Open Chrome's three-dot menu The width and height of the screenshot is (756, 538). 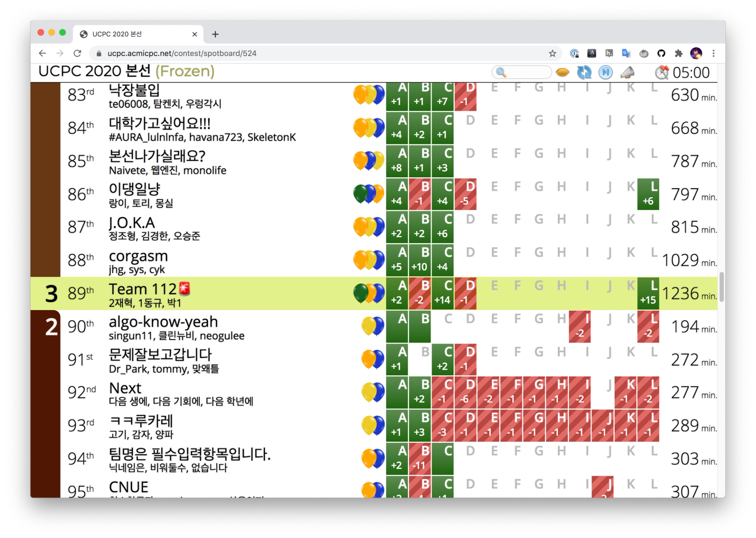point(713,54)
